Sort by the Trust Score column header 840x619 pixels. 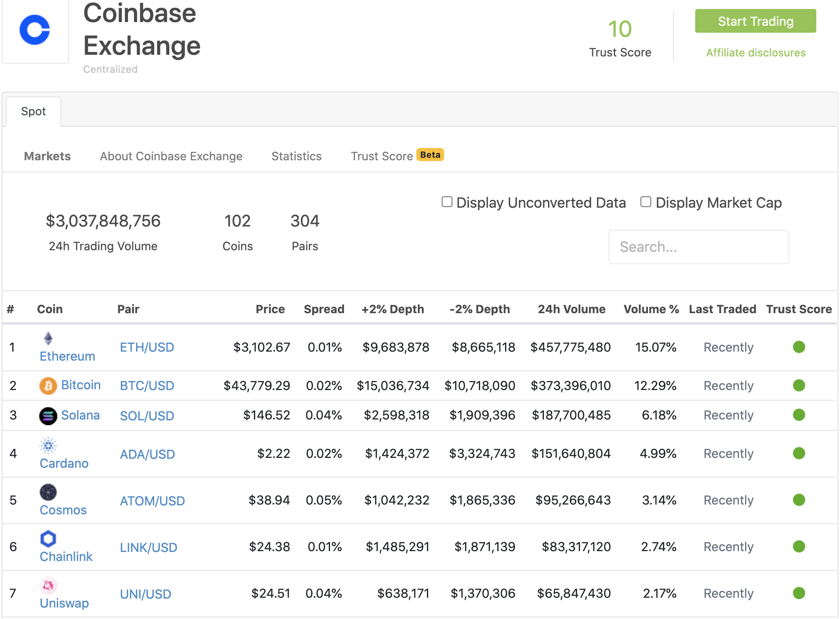click(x=799, y=309)
